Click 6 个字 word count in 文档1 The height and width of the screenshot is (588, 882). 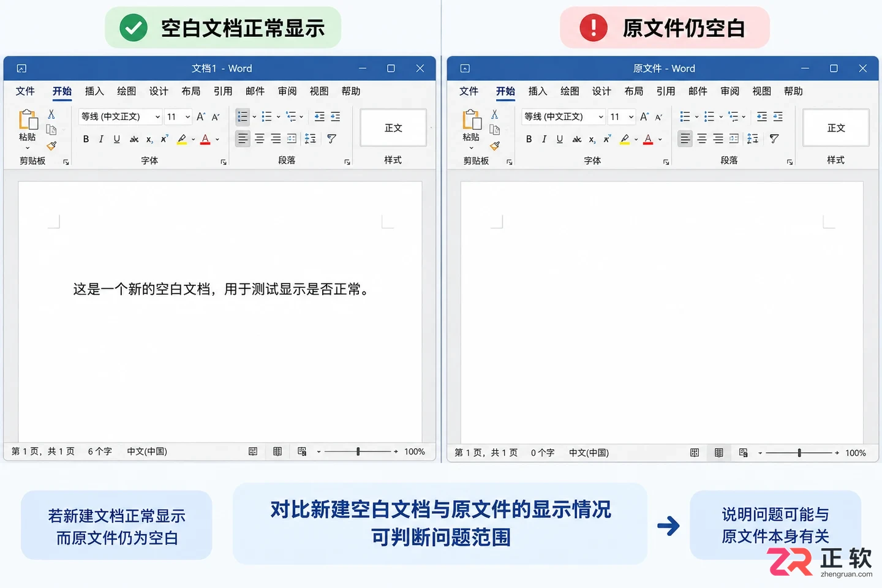(100, 451)
